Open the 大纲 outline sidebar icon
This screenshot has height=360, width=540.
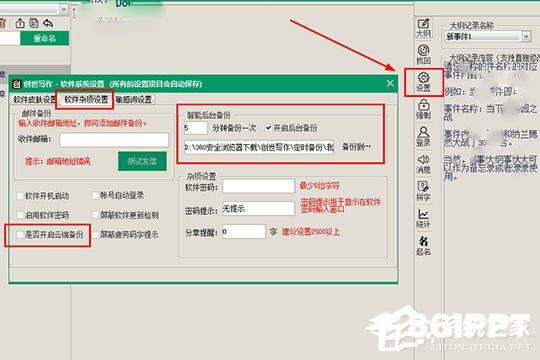click(423, 28)
